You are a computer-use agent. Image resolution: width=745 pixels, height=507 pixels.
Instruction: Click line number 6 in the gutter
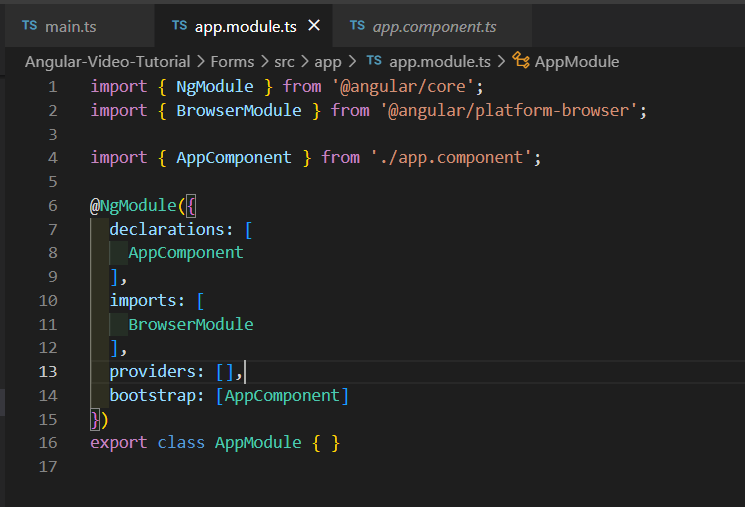click(x=52, y=206)
